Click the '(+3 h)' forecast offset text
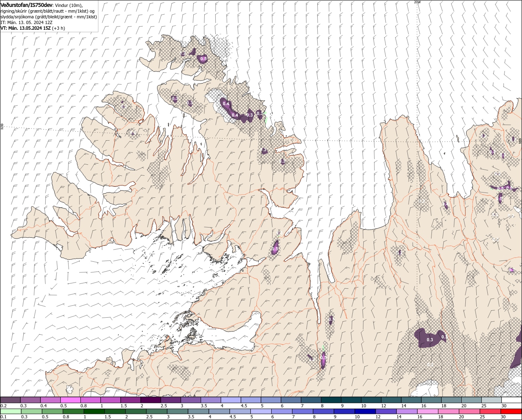 click(x=58, y=28)
